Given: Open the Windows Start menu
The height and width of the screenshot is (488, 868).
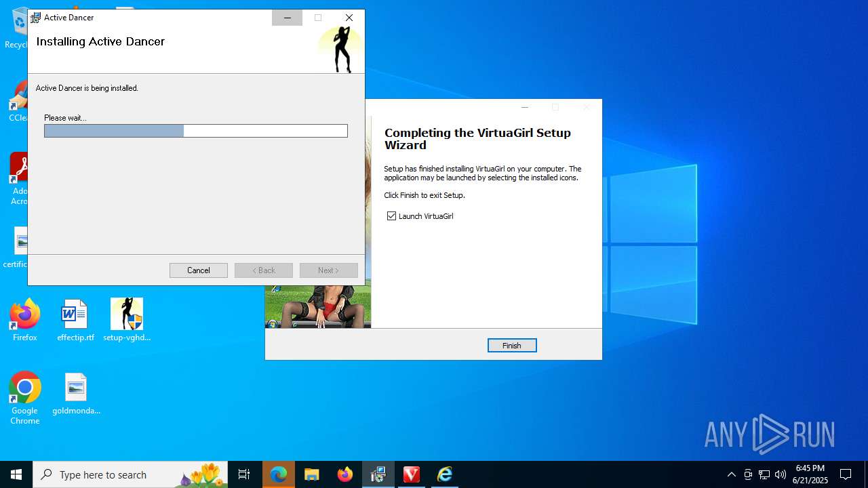Looking at the screenshot, I should click(x=16, y=474).
